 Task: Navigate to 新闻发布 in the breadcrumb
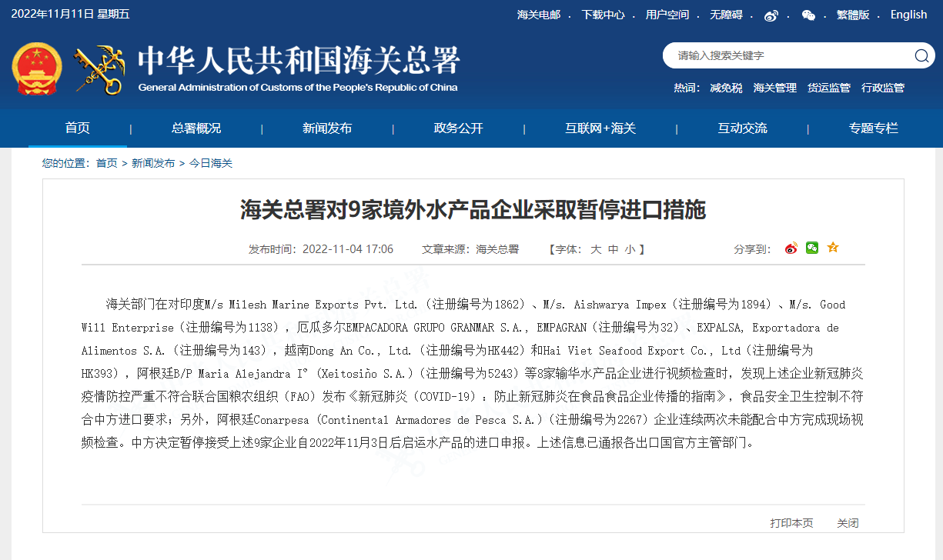click(x=154, y=163)
